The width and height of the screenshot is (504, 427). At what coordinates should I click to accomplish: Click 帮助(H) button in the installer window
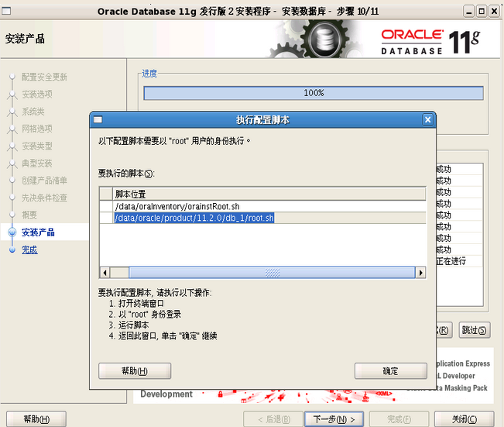36,419
